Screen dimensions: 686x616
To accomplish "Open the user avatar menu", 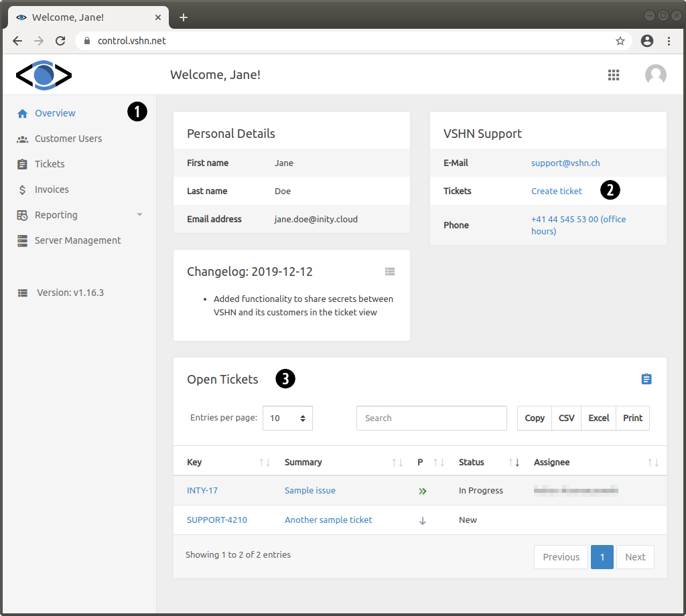I will tap(655, 75).
